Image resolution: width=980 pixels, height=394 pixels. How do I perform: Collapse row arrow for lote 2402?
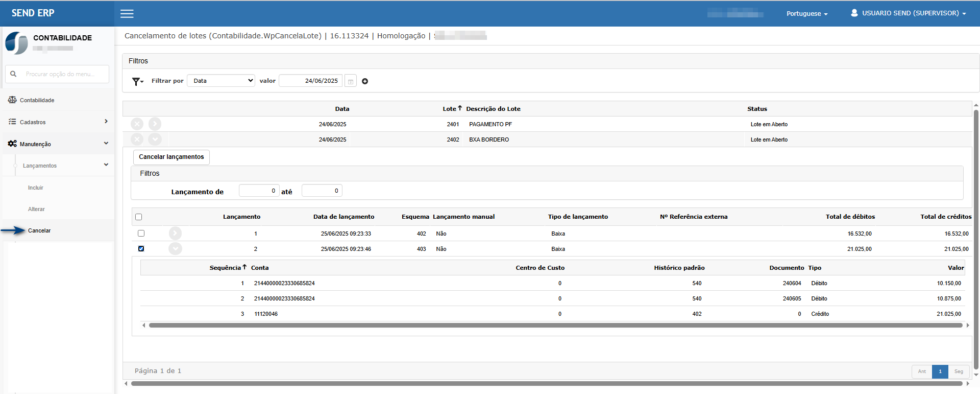(x=155, y=139)
